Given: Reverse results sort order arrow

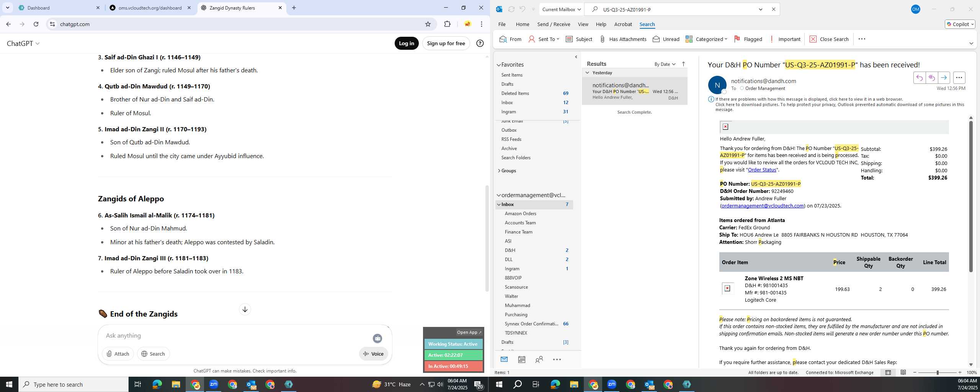Looking at the screenshot, I should [683, 64].
